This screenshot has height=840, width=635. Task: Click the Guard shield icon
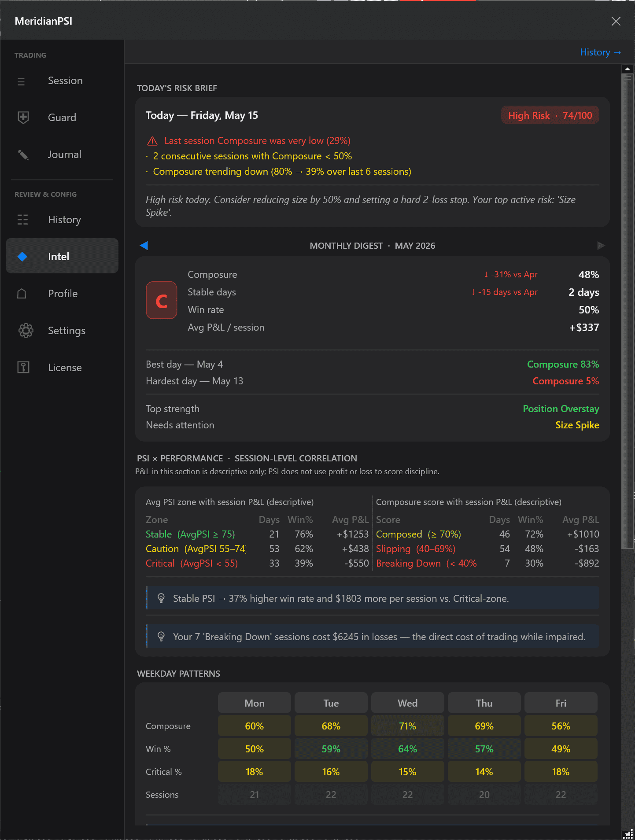coord(23,118)
